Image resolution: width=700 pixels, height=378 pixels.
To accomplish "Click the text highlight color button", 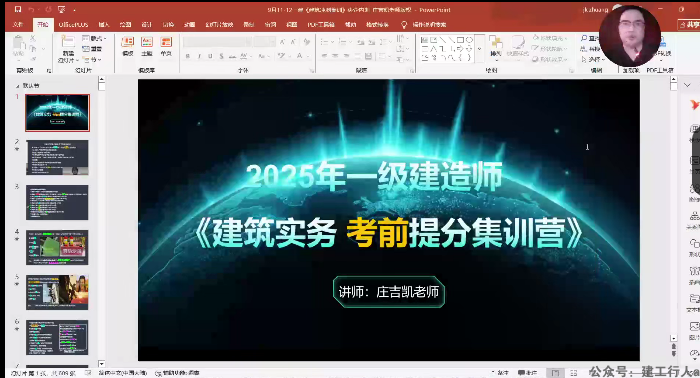I will click(281, 56).
